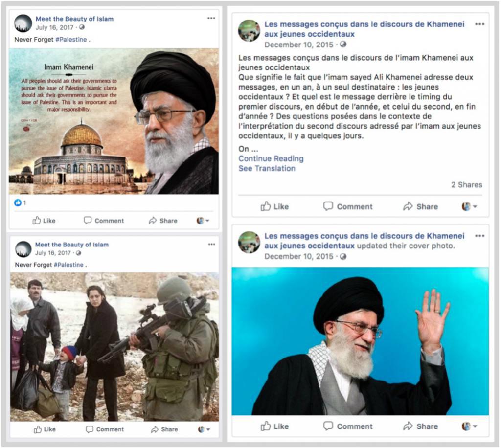The height and width of the screenshot is (448, 501).
Task: Comment on the soldier photo post
Action: (x=105, y=429)
